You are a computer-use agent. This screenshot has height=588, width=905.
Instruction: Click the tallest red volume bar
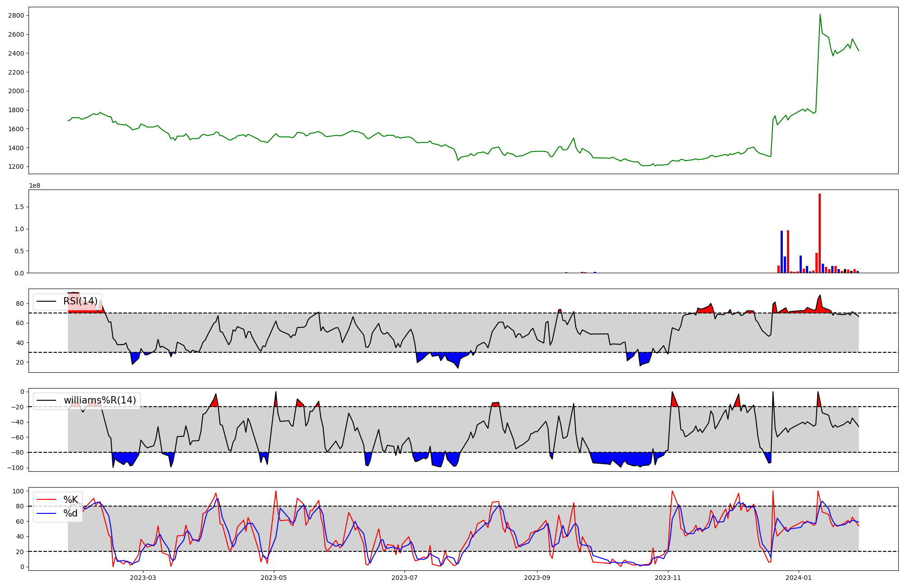pos(819,233)
